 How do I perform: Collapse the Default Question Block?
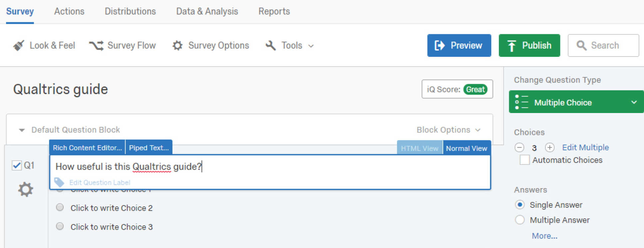[x=22, y=130]
